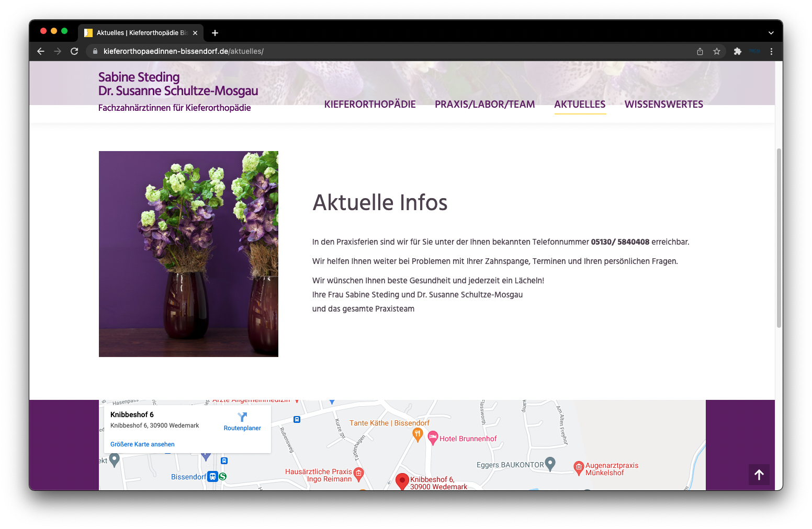Click Fachzahnärztinnen für Kieferorthopädie subtitle
Viewport: 812px width, 529px height.
point(174,108)
